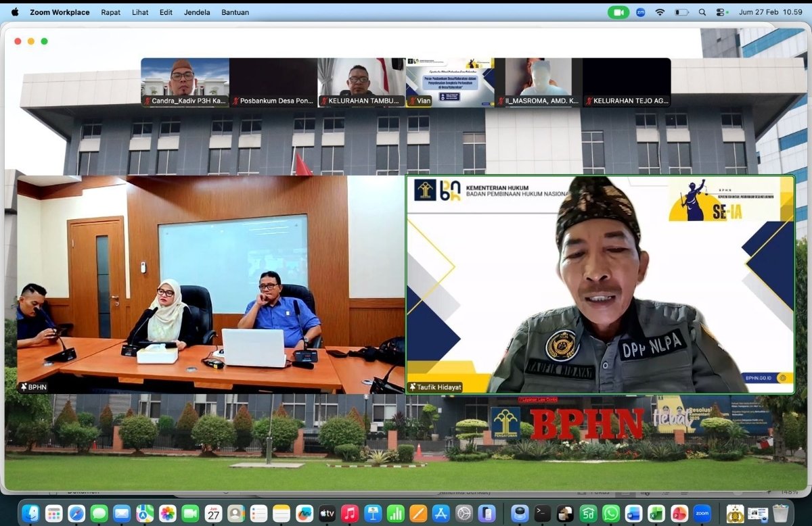The height and width of the screenshot is (526, 812).
Task: Open Notes from the dock
Action: pos(282,513)
